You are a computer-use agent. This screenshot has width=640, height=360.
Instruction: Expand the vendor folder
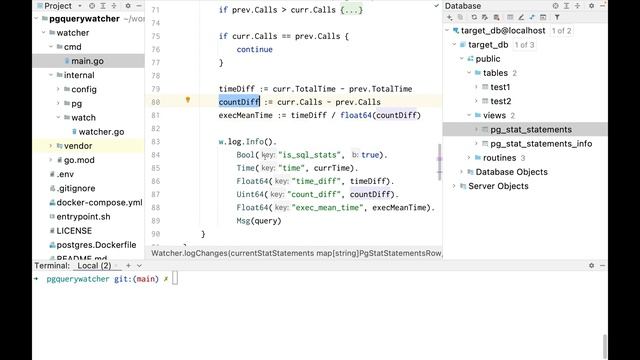pos(51,146)
